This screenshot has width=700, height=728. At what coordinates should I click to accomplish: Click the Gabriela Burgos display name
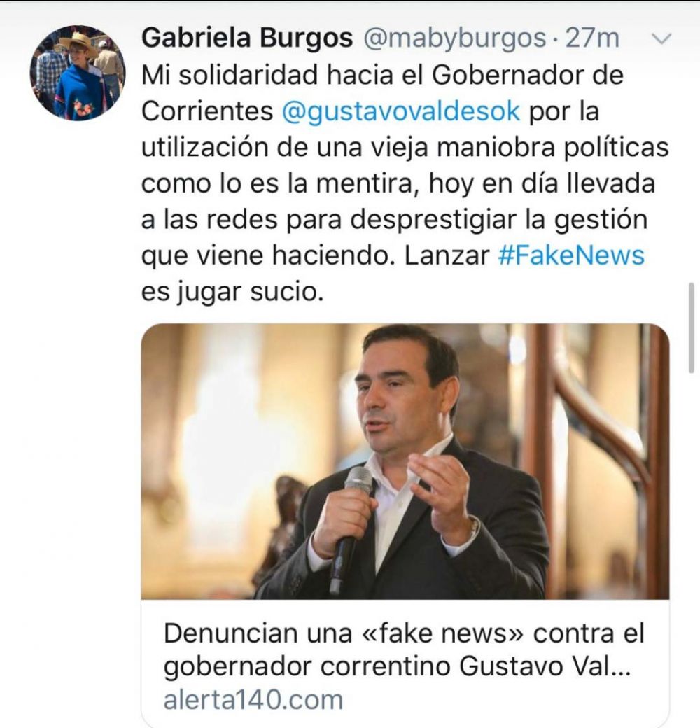(247, 38)
